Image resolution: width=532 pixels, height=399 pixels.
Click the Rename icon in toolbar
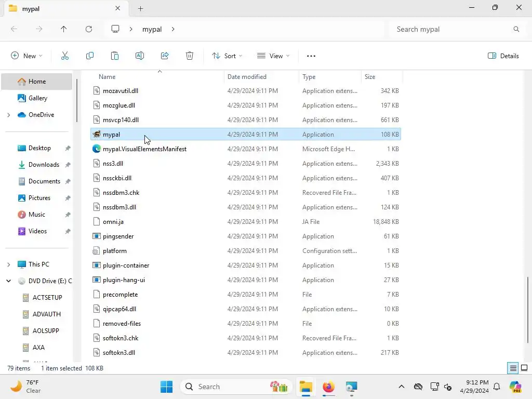tap(140, 56)
